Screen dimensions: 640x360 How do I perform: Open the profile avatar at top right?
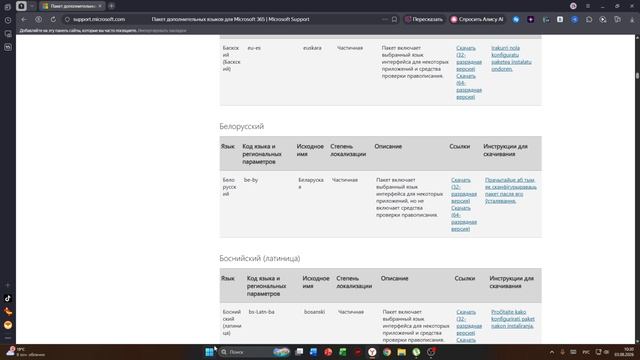pos(573,6)
